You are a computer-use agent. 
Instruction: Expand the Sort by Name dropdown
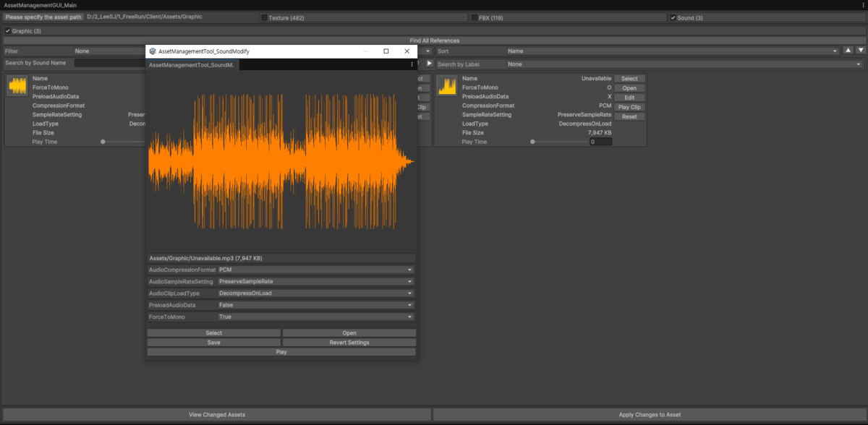coord(673,51)
